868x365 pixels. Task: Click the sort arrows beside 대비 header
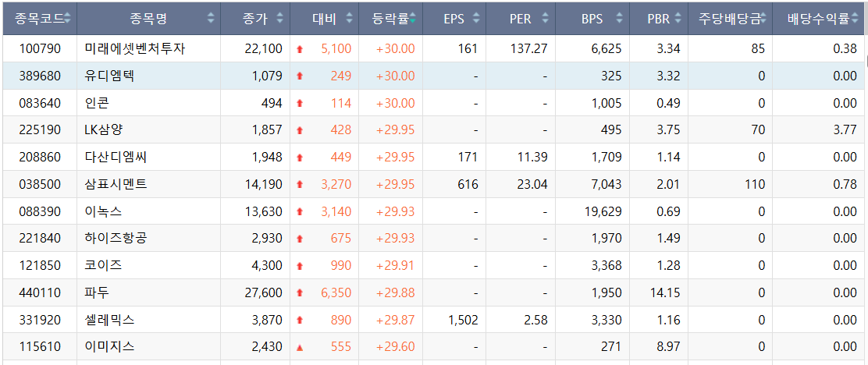click(x=351, y=19)
